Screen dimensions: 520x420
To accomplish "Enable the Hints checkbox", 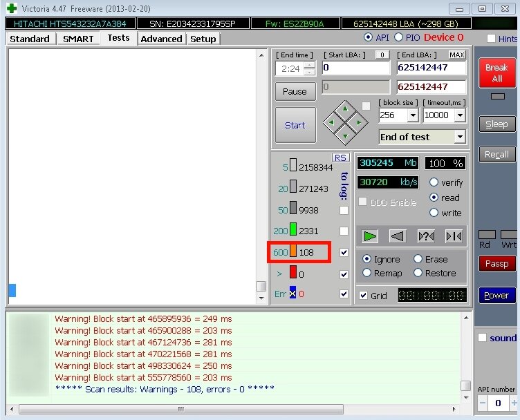I will pos(491,39).
